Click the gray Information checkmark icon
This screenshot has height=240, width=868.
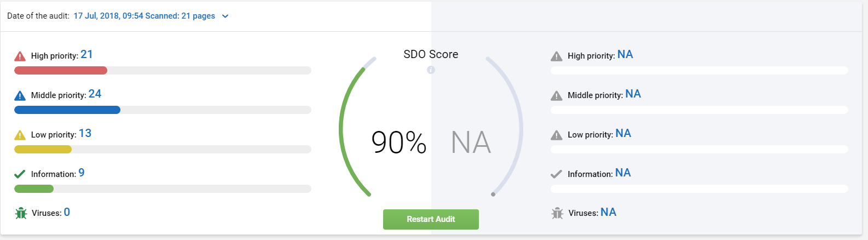[x=556, y=174]
